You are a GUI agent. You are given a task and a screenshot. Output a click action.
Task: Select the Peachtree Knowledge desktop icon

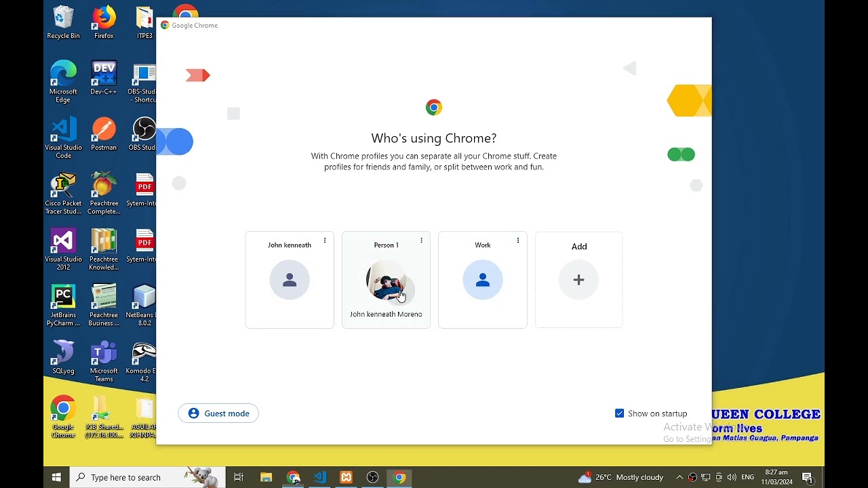click(104, 249)
